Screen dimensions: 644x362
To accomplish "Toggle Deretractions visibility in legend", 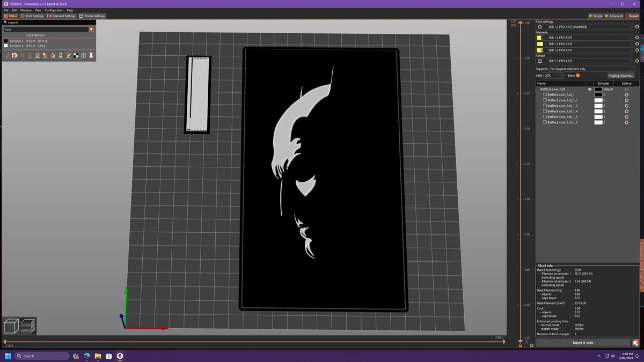I will (x=30, y=55).
